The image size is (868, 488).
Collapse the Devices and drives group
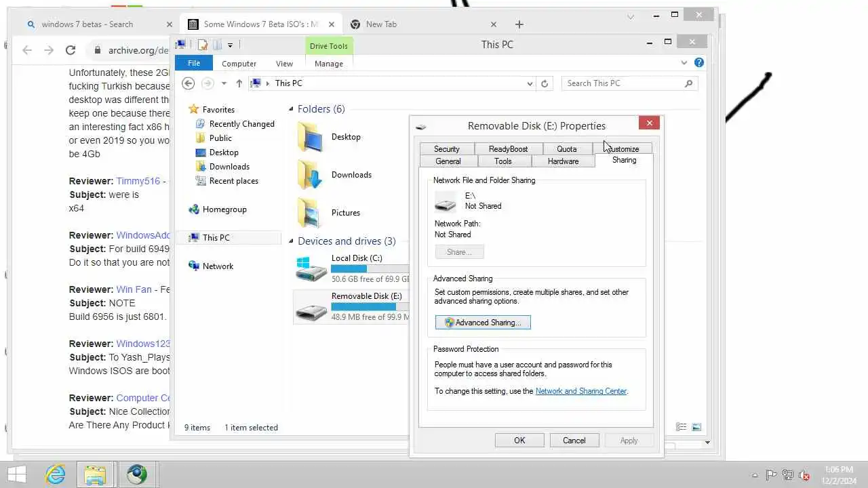tap(292, 241)
